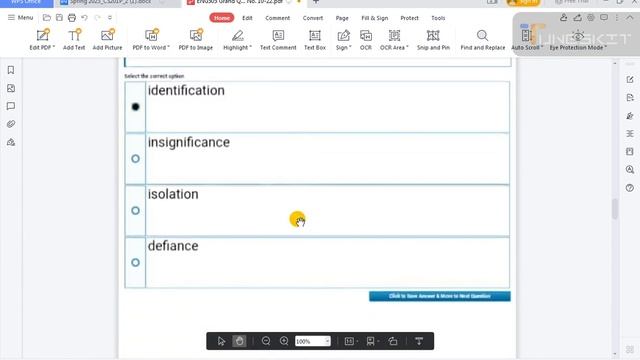Open the bookmarks panel in left sidebar
This screenshot has height=360, width=640.
(11, 70)
